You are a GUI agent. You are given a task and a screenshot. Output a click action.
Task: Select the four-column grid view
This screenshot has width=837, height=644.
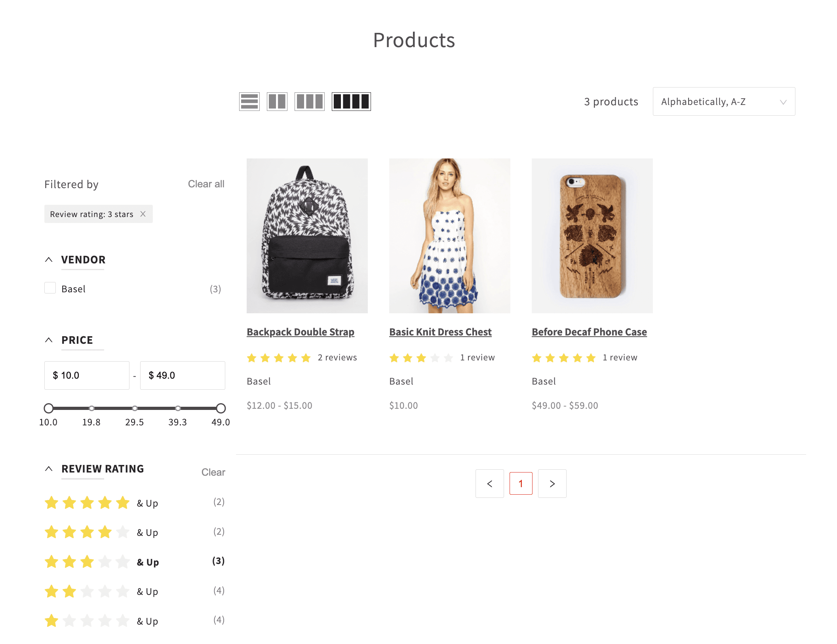pos(351,102)
